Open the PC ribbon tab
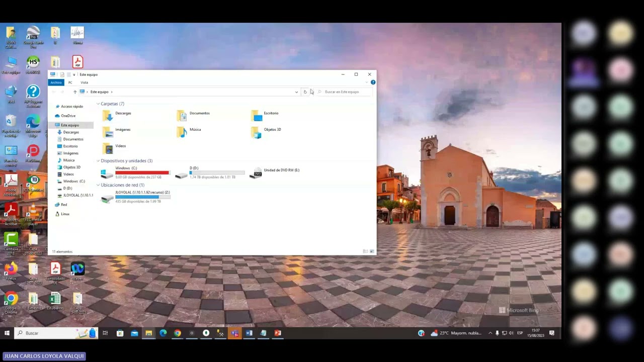This screenshot has width=644, height=362. pyautogui.click(x=70, y=82)
